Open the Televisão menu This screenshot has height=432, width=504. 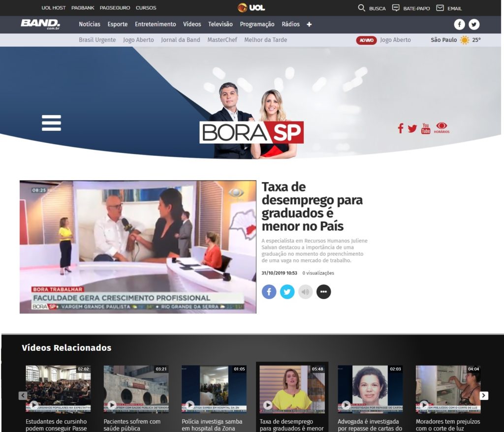pyautogui.click(x=220, y=24)
